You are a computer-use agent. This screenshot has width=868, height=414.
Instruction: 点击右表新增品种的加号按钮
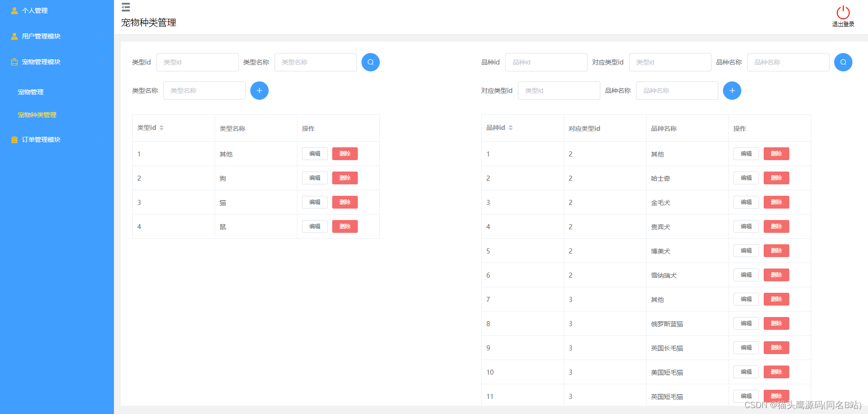pyautogui.click(x=732, y=90)
